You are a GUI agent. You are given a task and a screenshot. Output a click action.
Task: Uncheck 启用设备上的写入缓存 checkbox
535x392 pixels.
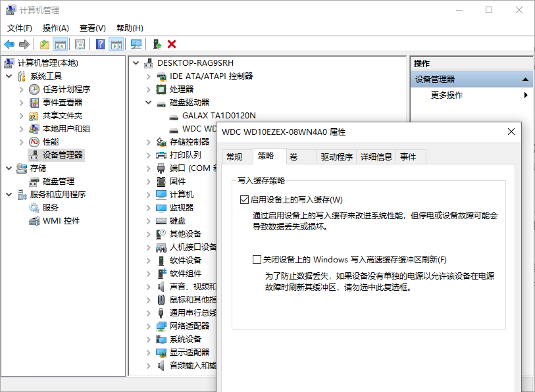click(244, 199)
